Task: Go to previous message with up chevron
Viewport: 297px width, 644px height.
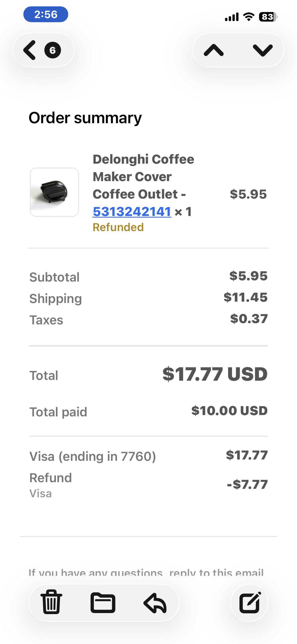Action: 214,50
